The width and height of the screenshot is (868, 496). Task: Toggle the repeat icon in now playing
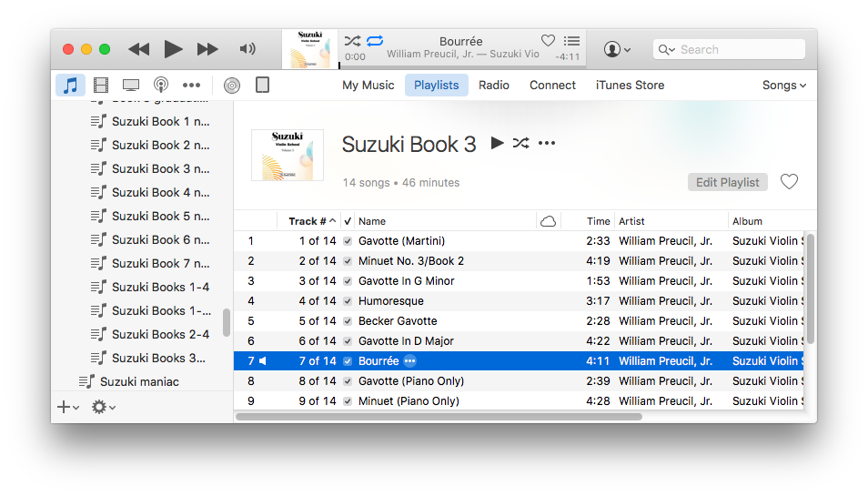pyautogui.click(x=375, y=40)
